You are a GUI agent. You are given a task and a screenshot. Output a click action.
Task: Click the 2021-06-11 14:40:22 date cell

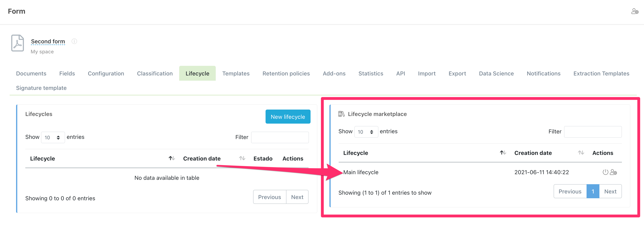542,172
